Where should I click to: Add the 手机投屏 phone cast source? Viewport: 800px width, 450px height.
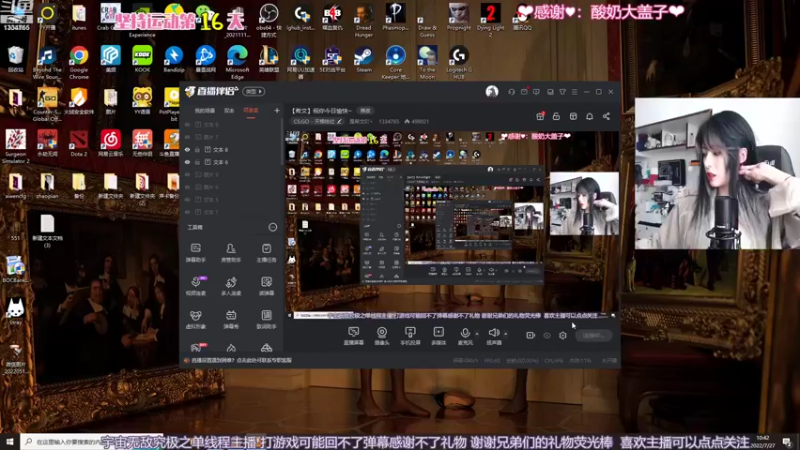click(x=410, y=336)
